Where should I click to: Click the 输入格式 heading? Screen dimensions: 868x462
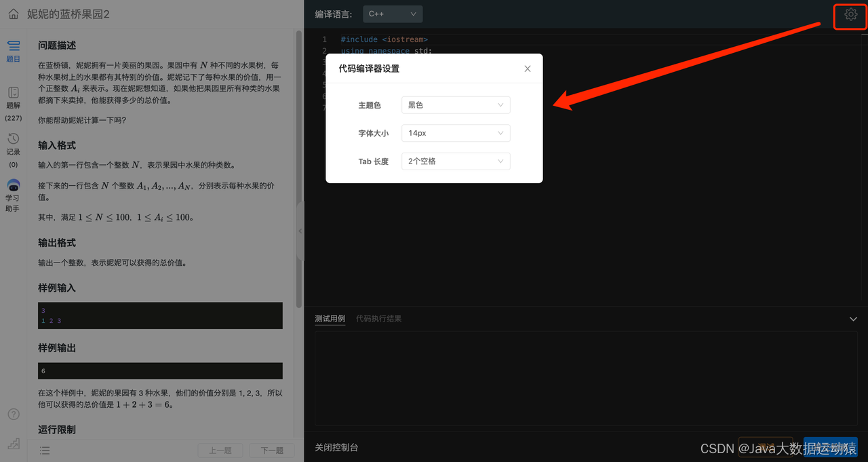point(57,145)
